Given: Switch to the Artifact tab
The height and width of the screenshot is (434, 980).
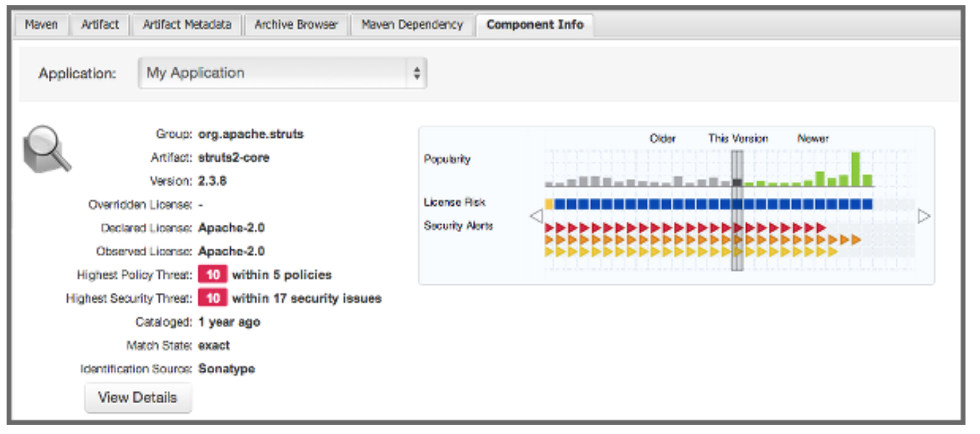Looking at the screenshot, I should pyautogui.click(x=100, y=25).
